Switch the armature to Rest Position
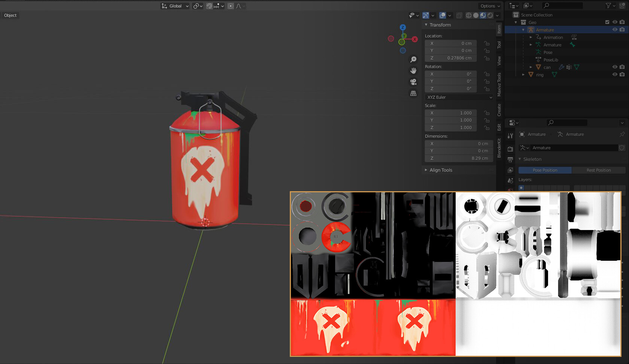 coord(599,170)
